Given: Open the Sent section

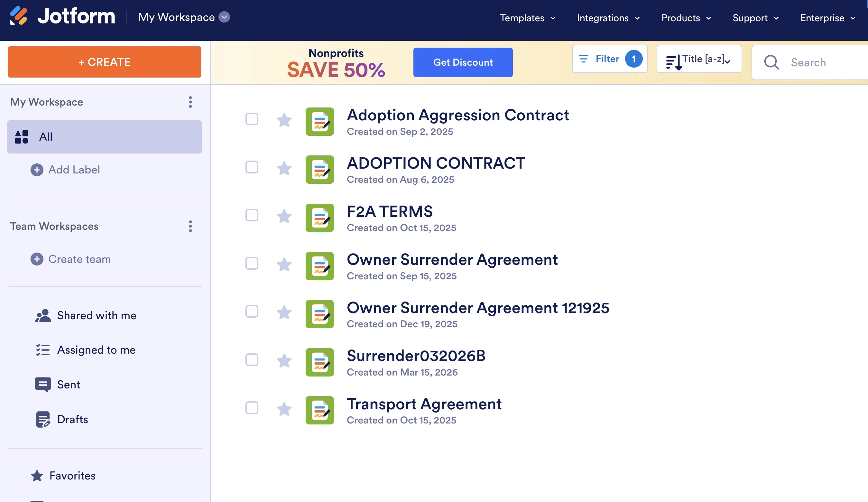Looking at the screenshot, I should [x=68, y=385].
